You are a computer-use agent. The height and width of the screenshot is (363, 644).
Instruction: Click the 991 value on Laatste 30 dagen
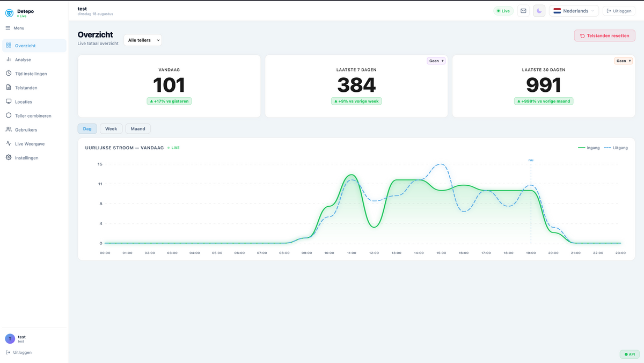click(x=544, y=85)
